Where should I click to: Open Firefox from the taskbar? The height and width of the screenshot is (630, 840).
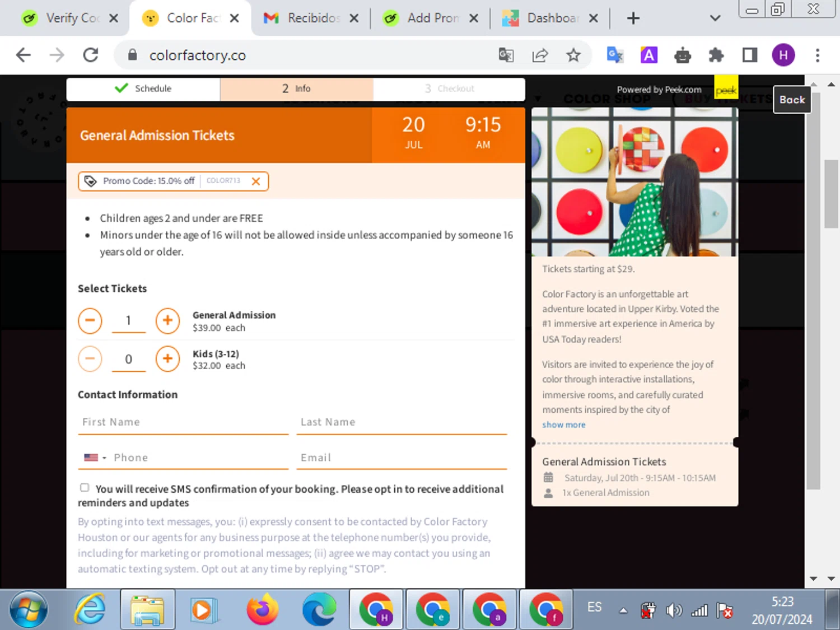point(263,609)
